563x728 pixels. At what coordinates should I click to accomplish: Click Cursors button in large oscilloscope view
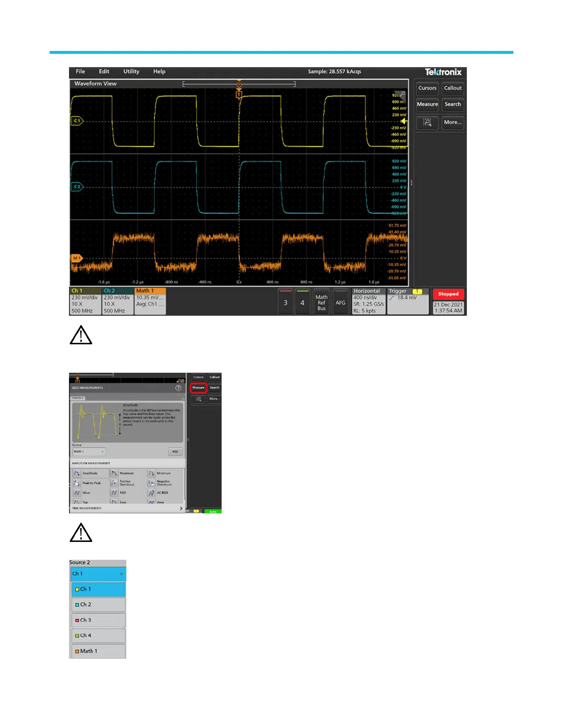coord(427,88)
